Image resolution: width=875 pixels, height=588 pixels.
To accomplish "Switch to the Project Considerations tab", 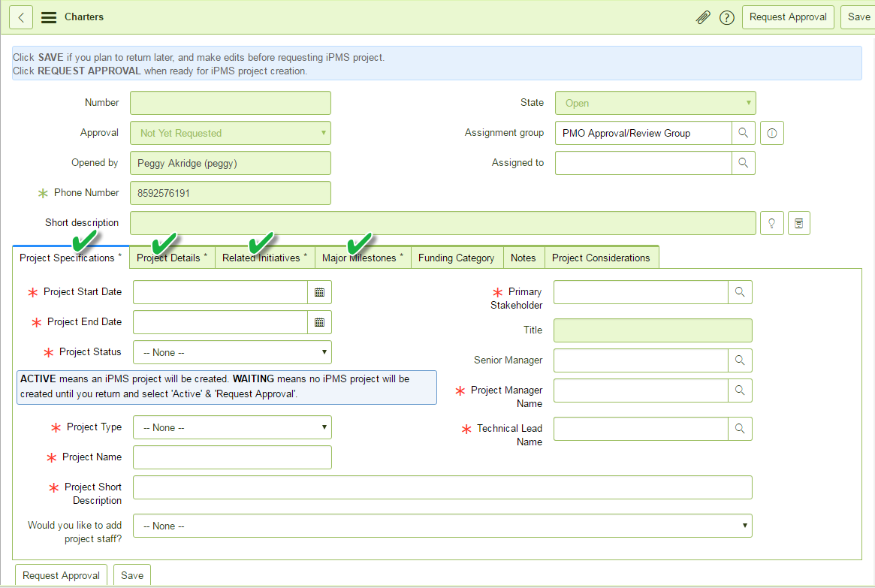I will (602, 257).
